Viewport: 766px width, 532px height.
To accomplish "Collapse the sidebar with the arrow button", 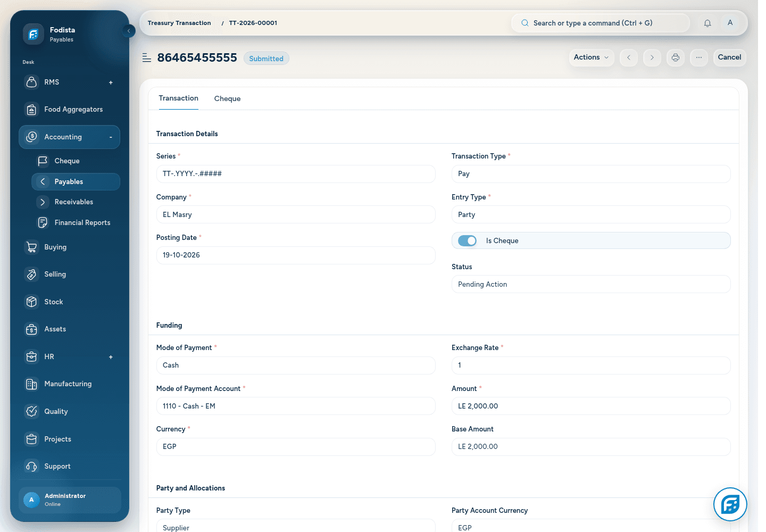I will 129,31.
